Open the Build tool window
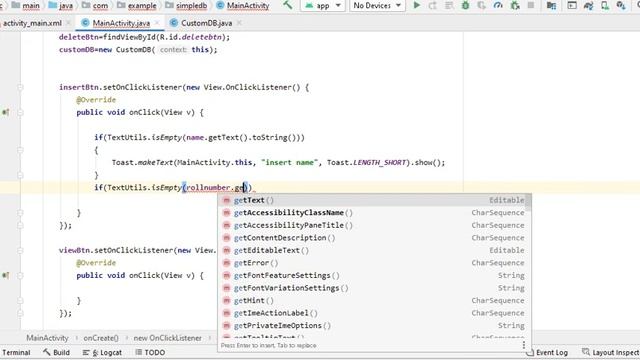 coord(57,352)
